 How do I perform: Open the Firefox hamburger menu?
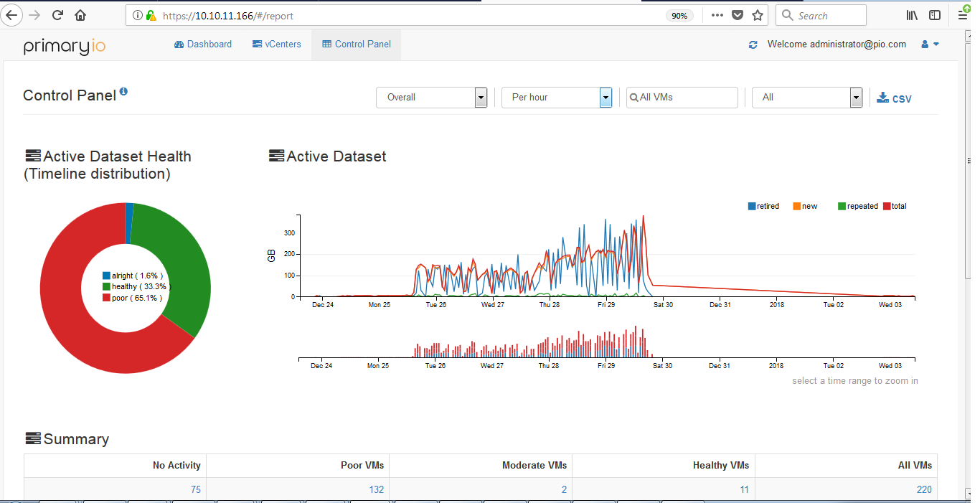(962, 15)
